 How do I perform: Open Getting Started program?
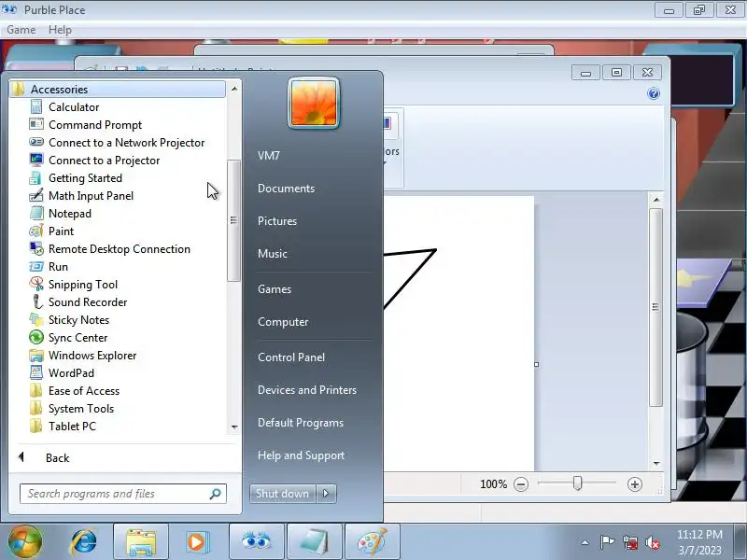(x=85, y=178)
